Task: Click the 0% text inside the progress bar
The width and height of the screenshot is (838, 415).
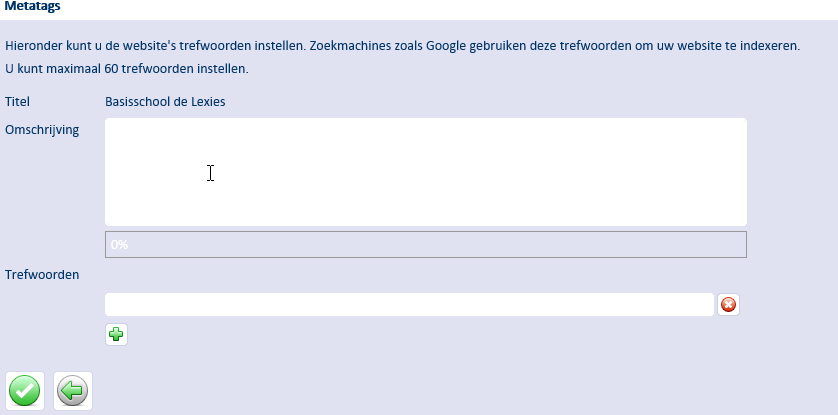Action: click(x=120, y=245)
